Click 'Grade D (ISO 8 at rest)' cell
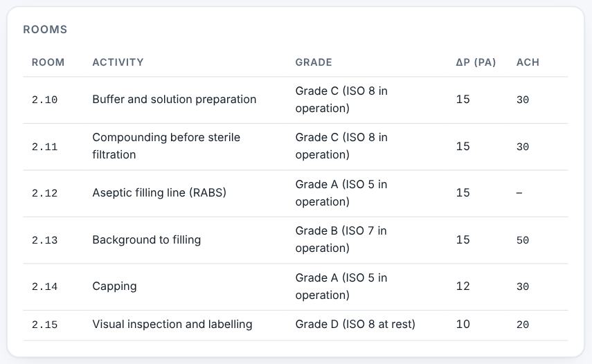This screenshot has width=592, height=364. pyautogui.click(x=355, y=325)
